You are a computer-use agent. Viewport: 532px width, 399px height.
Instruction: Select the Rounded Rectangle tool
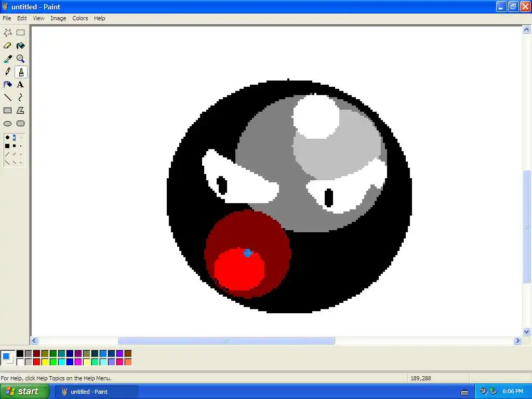pos(21,124)
